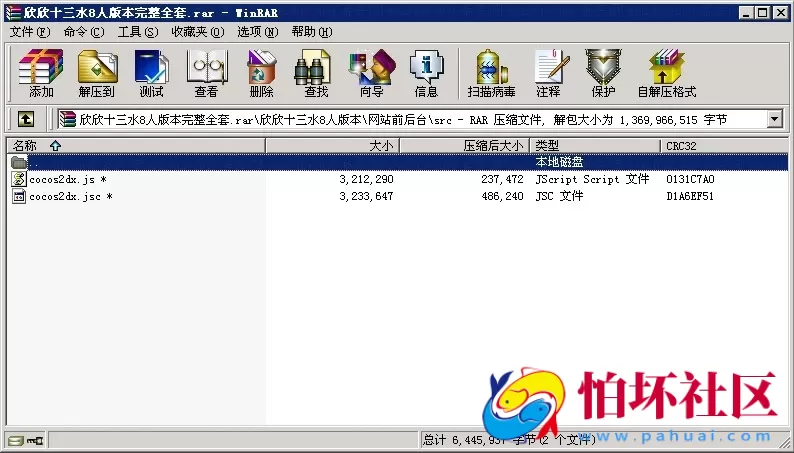The image size is (794, 453).
Task: Open the Commands (命令) menu
Action: click(84, 32)
